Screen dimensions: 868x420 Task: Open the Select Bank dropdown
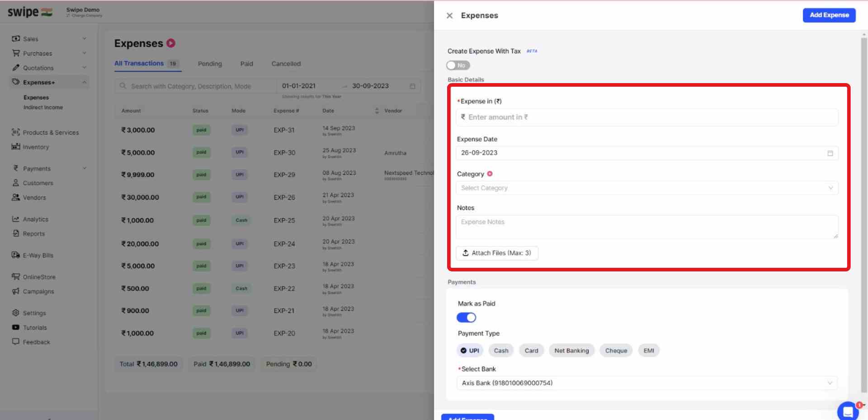click(647, 383)
